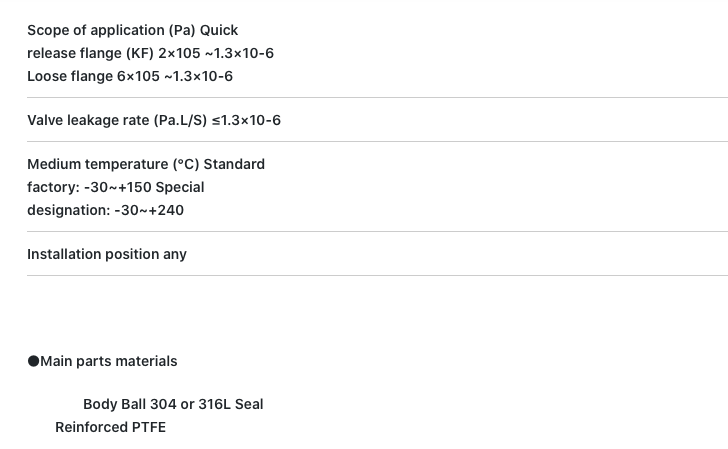728x449 pixels.
Task: Click the ≤1.3×10-6 leakage value
Action: tap(246, 120)
